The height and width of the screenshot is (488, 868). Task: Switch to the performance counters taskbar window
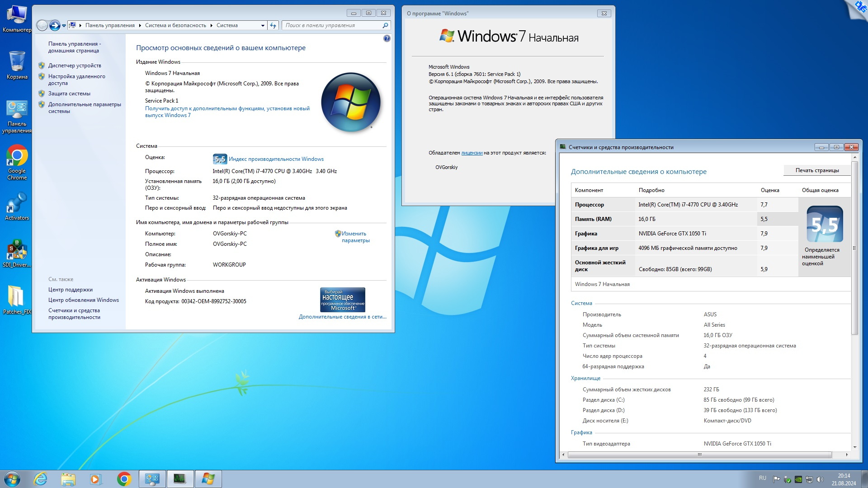pyautogui.click(x=180, y=479)
